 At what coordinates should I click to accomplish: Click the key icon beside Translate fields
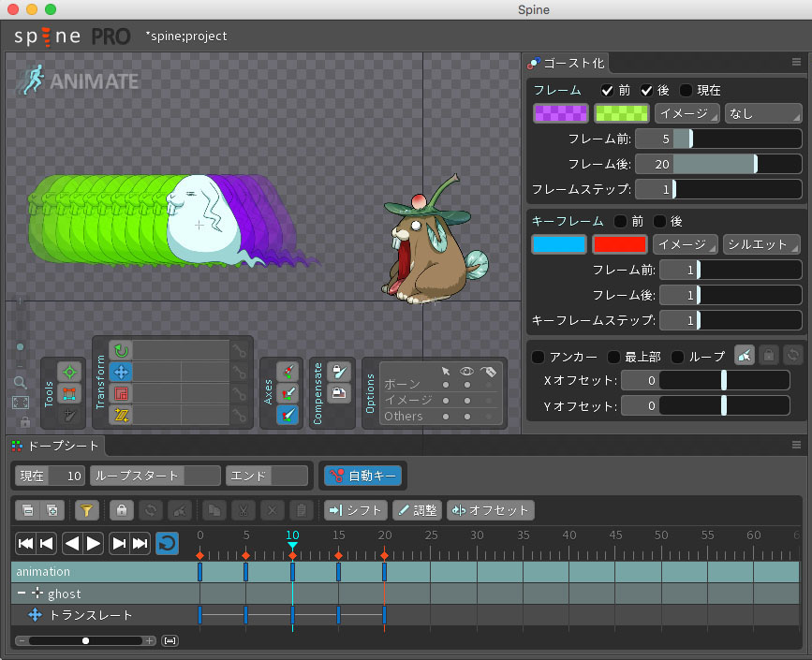pyautogui.click(x=239, y=373)
